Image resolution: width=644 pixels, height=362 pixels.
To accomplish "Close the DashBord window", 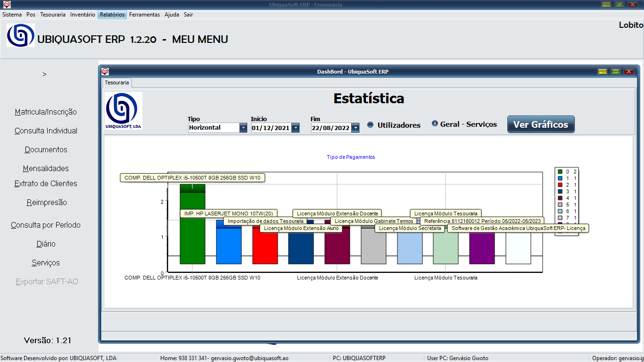I will click(x=628, y=72).
